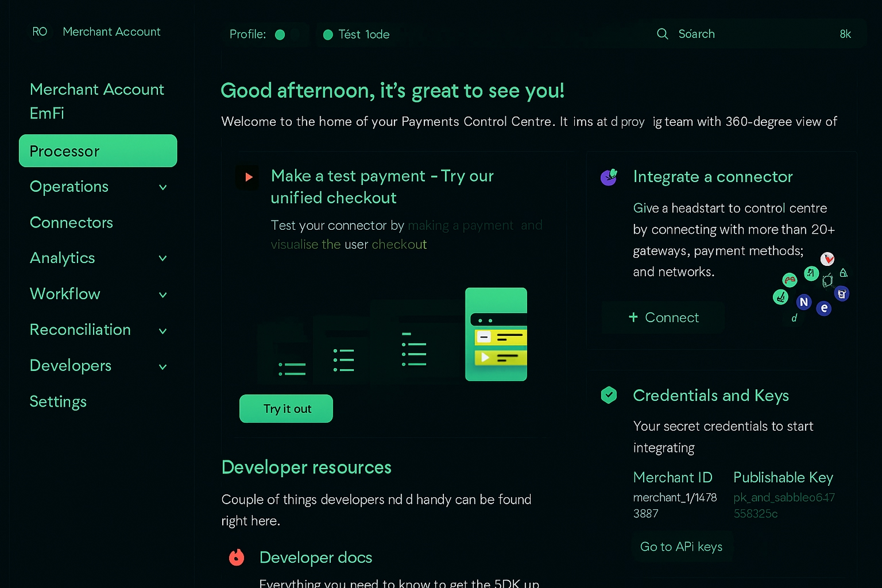This screenshot has width=882, height=588.
Task: Click the green shield Credentials and Keys icon
Action: coord(609,395)
